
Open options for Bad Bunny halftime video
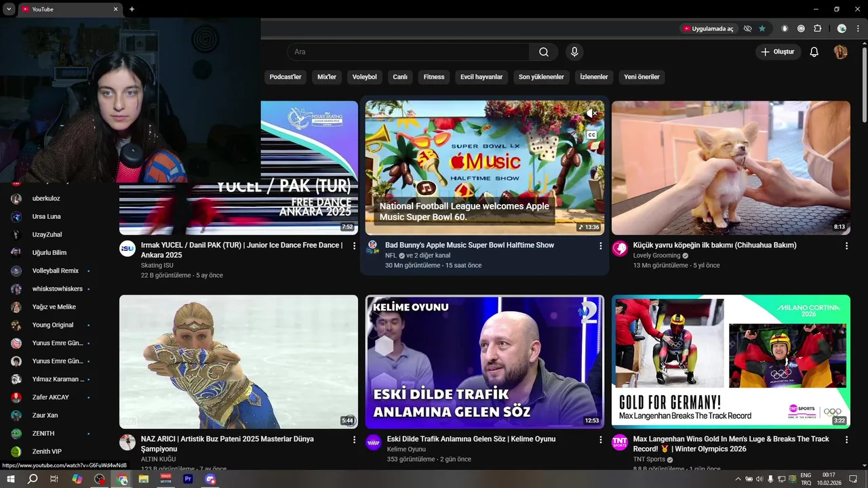pyautogui.click(x=600, y=246)
